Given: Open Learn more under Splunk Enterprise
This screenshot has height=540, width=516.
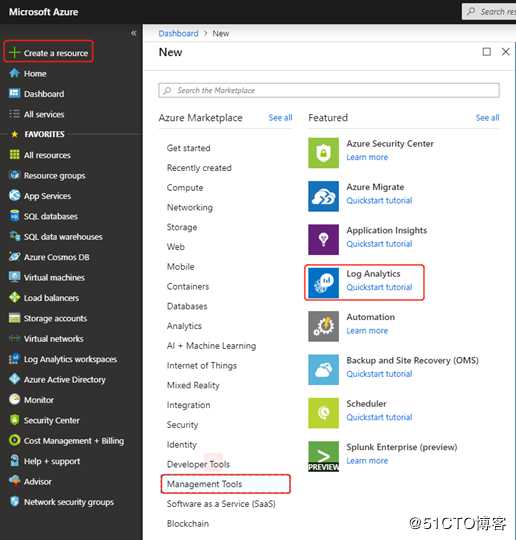Looking at the screenshot, I should 367,461.
